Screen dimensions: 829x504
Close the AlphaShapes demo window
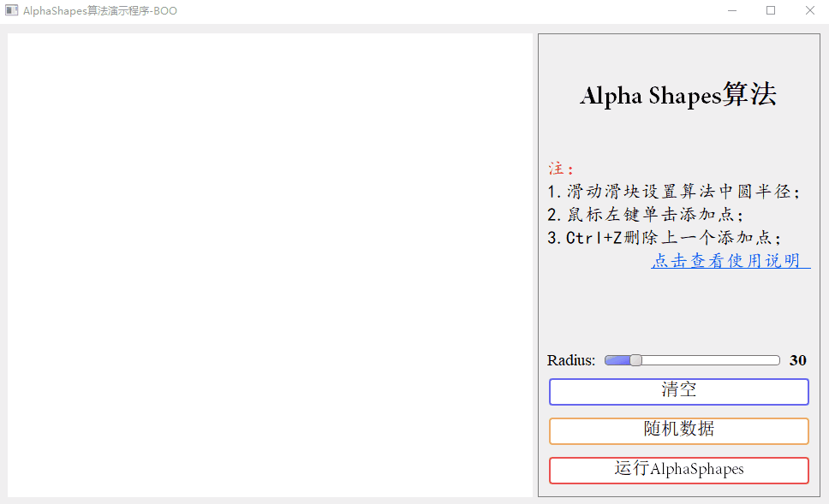tap(809, 10)
